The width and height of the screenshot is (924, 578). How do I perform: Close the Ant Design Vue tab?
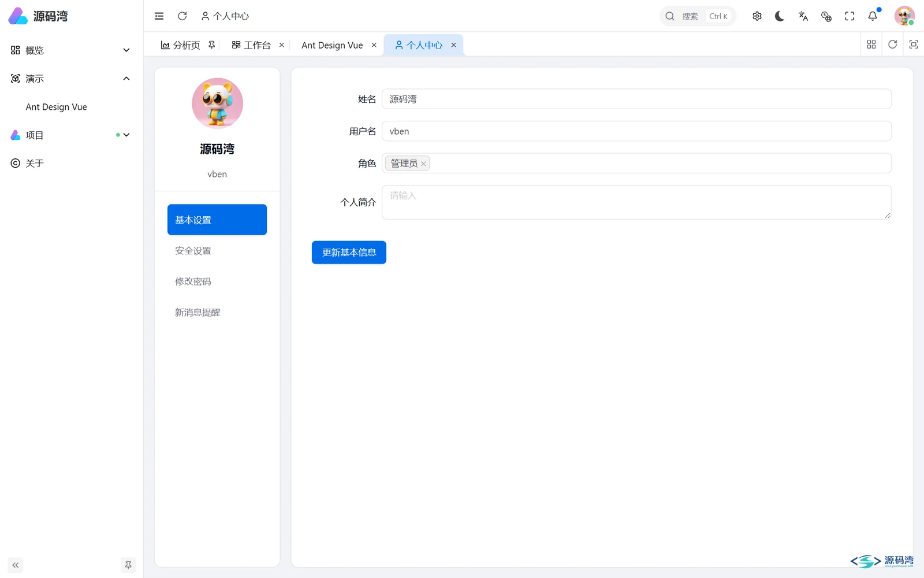374,45
